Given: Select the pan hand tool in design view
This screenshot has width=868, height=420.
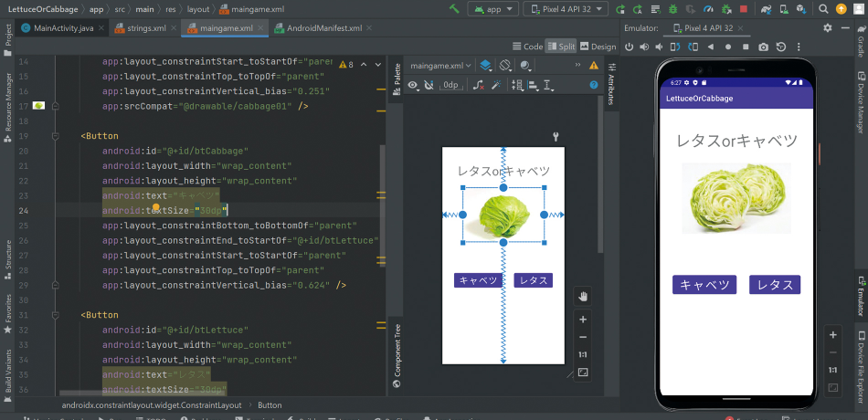Looking at the screenshot, I should [583, 296].
